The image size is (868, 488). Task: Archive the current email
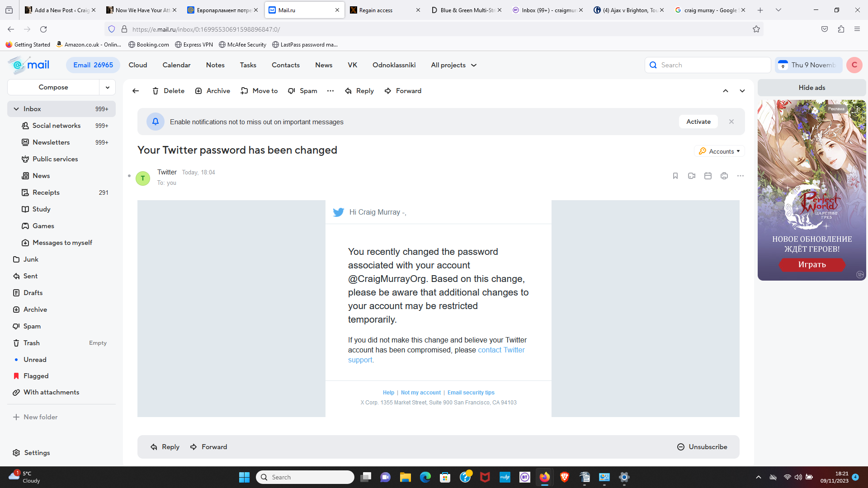click(212, 91)
